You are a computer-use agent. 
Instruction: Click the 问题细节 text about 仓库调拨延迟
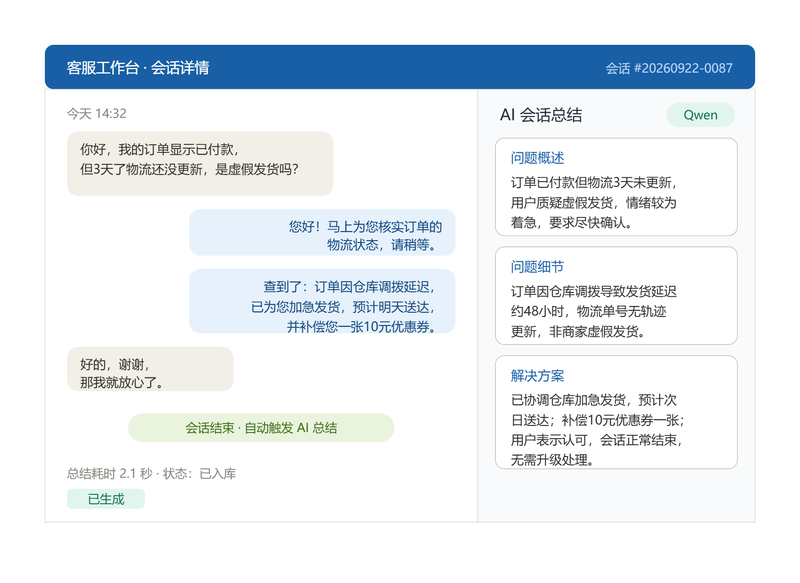[594, 311]
